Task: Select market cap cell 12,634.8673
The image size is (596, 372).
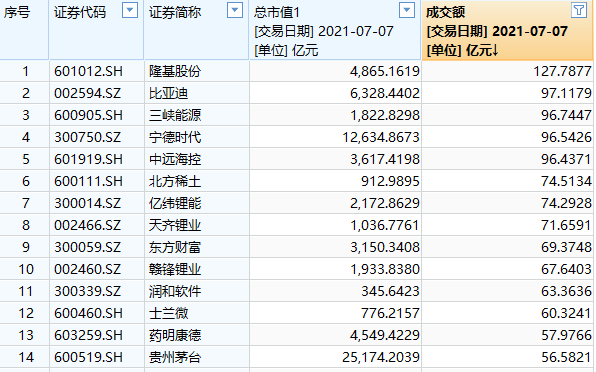Action: pos(335,137)
